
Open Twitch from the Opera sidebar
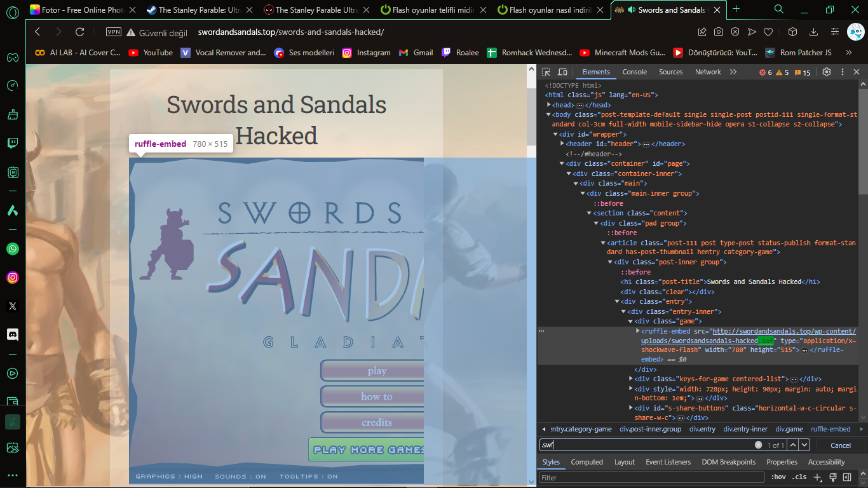(13, 143)
